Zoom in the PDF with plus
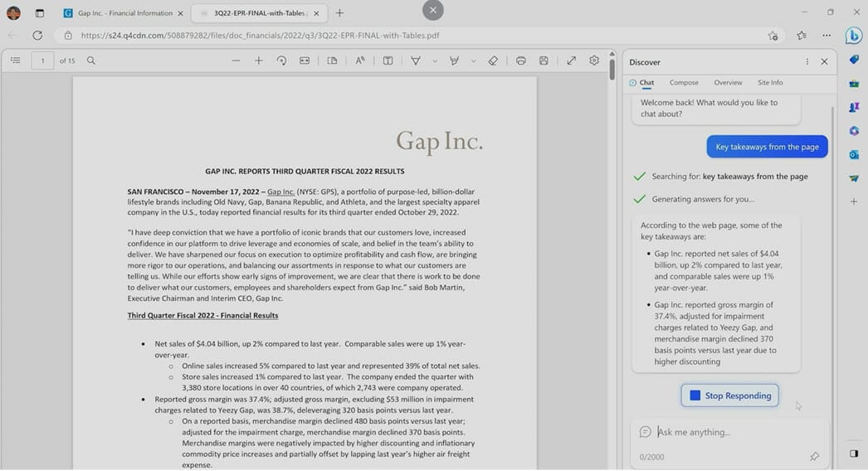This screenshot has width=868, height=471. pyautogui.click(x=259, y=61)
